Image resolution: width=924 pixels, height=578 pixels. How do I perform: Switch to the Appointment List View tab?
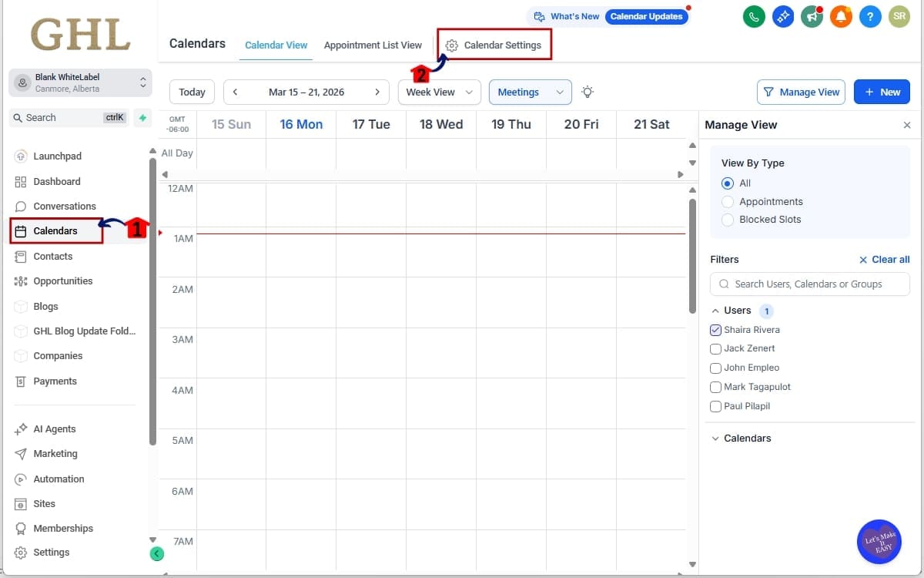pos(373,45)
